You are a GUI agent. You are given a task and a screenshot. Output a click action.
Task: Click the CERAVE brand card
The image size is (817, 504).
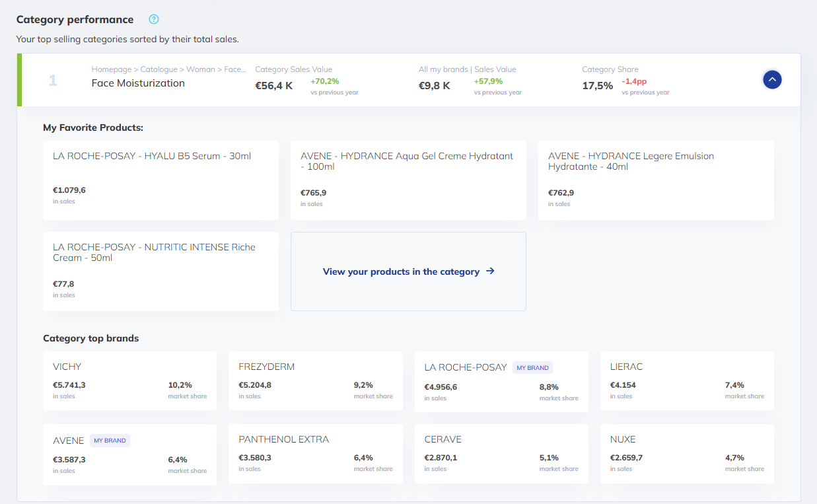(x=501, y=453)
